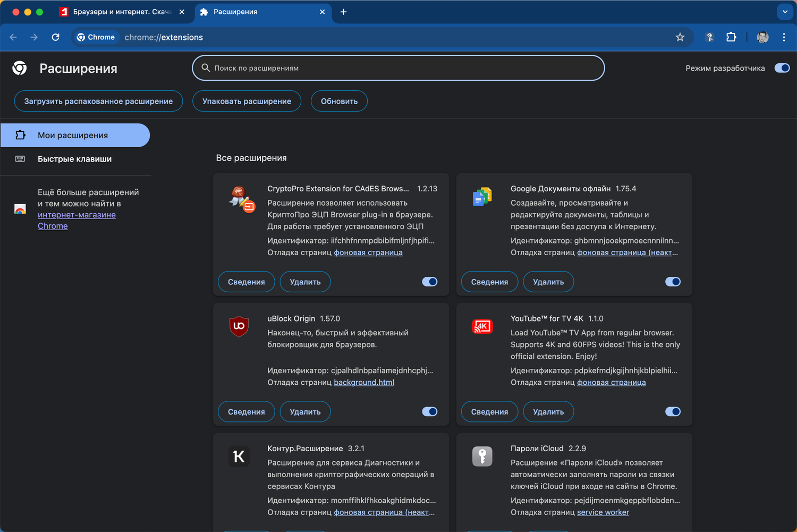Screen dimensions: 797x532
Task: Open Сведения for CryptoPro Extension
Action: (247, 282)
